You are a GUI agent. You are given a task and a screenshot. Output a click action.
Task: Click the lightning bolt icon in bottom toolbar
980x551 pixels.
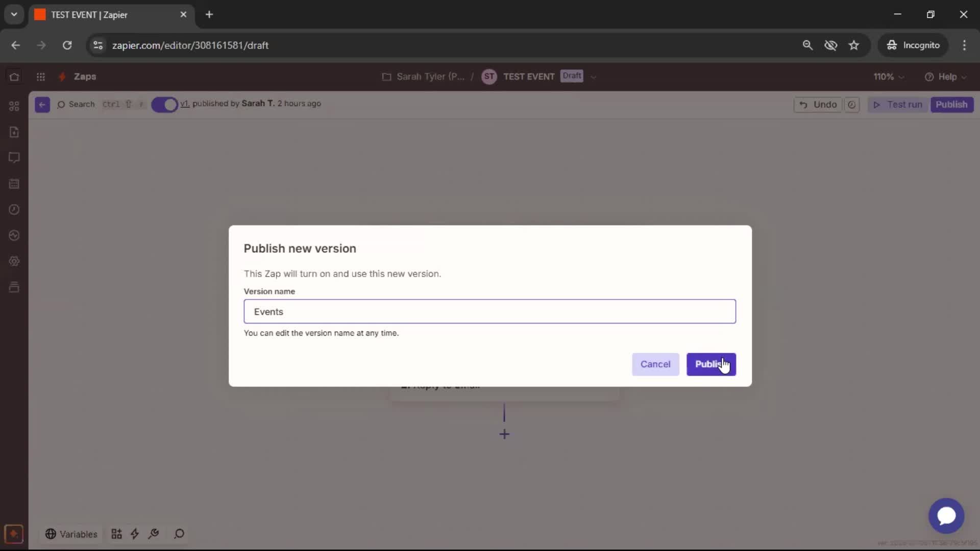pos(135,534)
